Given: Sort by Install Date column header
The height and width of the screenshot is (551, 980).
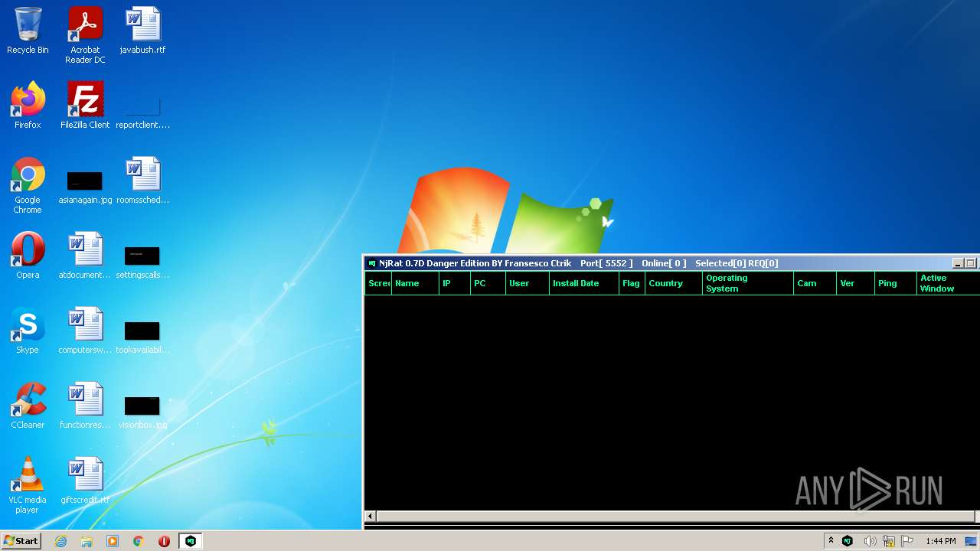Looking at the screenshot, I should point(584,283).
